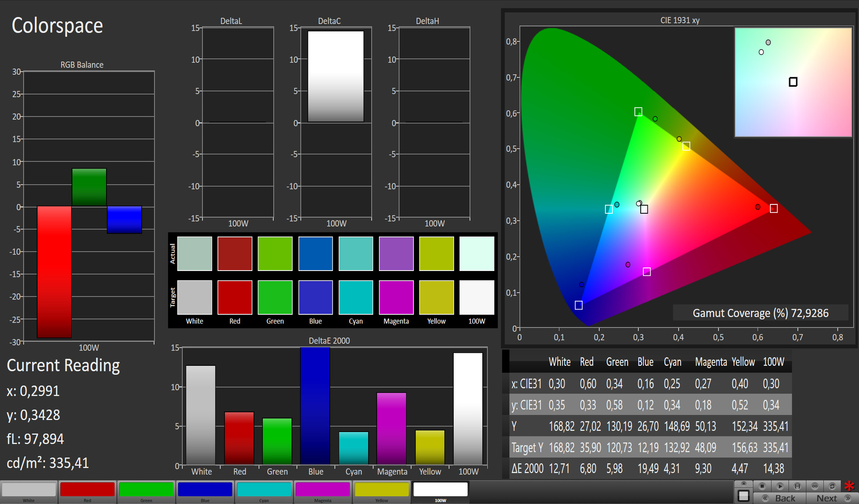Select the Magenta patch in bottom strip

(323, 490)
